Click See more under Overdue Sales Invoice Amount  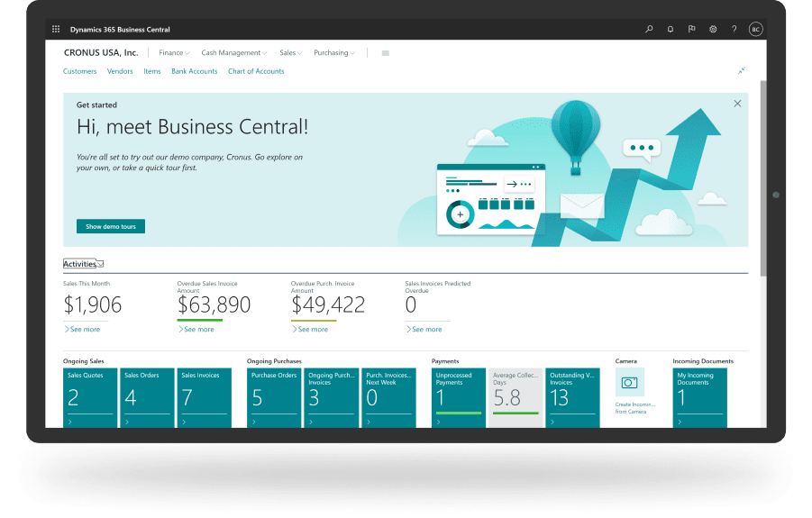tap(196, 329)
